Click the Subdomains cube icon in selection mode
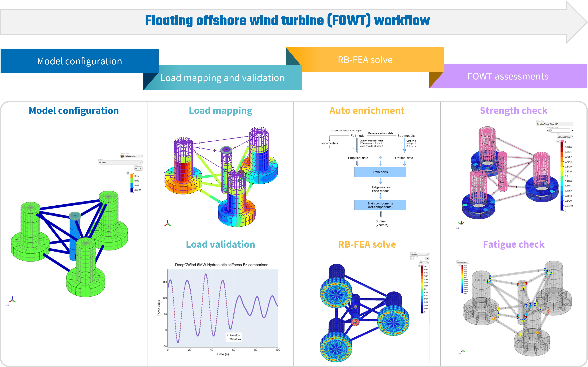The width and height of the screenshot is (588, 367). coord(123,156)
